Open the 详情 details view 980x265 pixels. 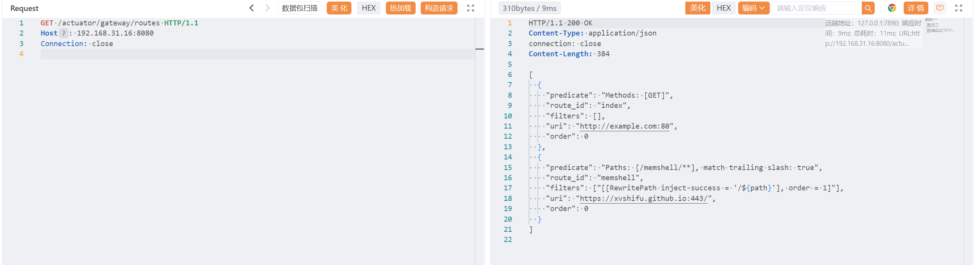pyautogui.click(x=916, y=8)
